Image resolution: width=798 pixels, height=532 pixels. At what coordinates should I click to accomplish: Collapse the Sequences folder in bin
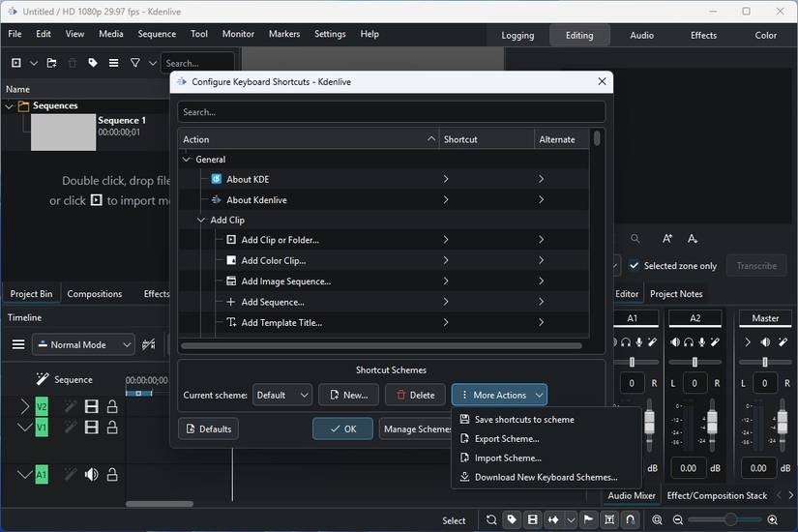9,105
